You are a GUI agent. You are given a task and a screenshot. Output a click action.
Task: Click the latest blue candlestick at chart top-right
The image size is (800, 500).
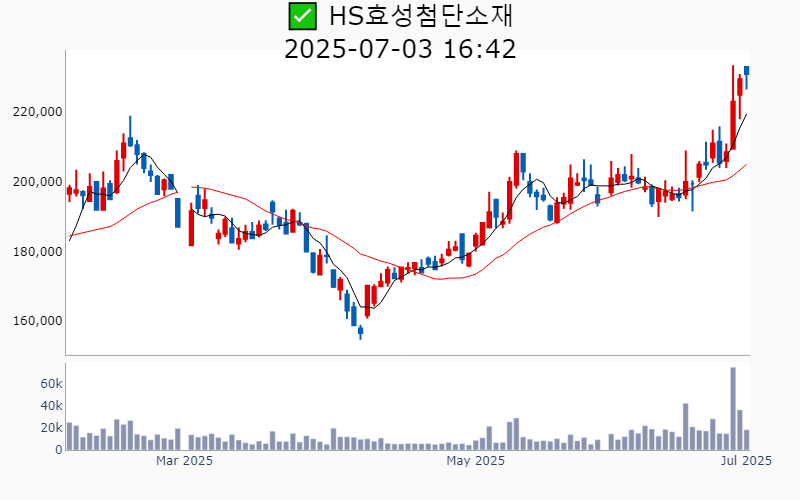pos(746,78)
